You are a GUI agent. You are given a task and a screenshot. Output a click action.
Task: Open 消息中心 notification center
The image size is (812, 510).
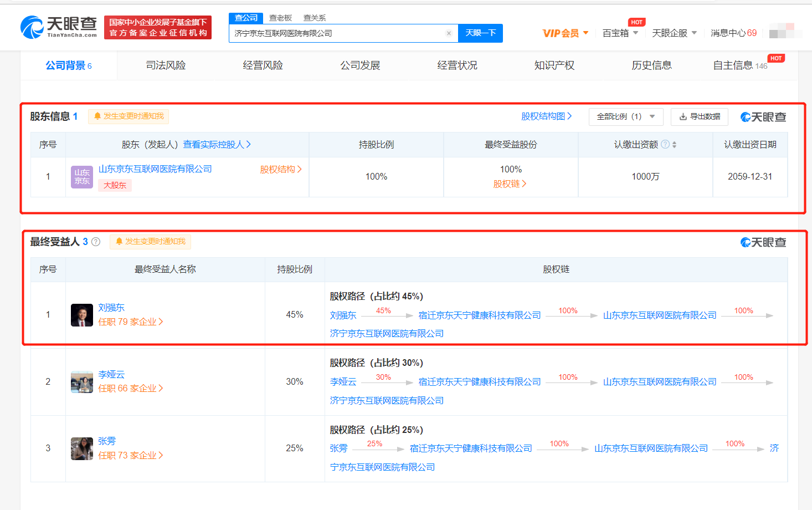tap(732, 33)
